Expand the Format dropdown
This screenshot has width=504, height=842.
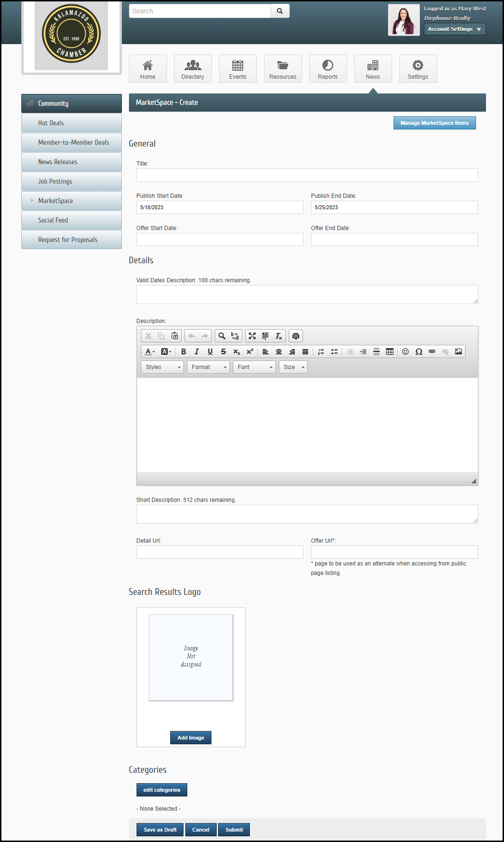209,367
